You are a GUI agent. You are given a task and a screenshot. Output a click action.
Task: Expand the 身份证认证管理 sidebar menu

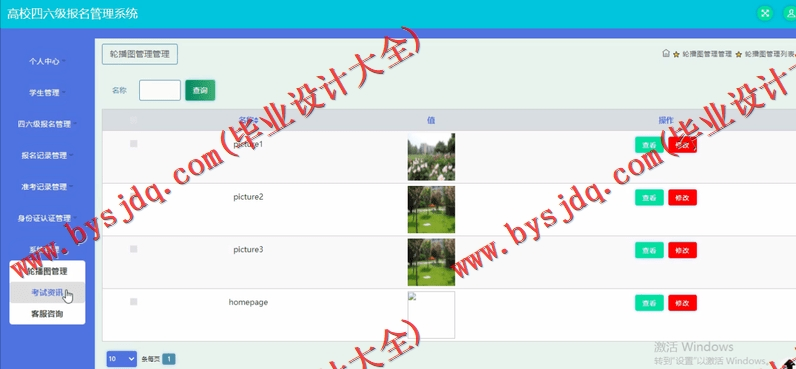[47, 218]
